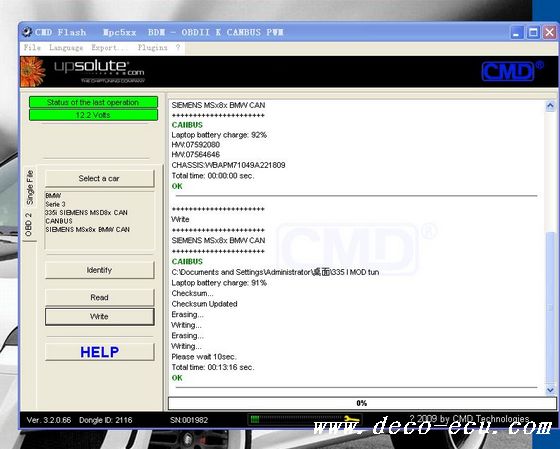This screenshot has height=449, width=560.
Task: Switch to the Single File tab
Action: (x=30, y=187)
